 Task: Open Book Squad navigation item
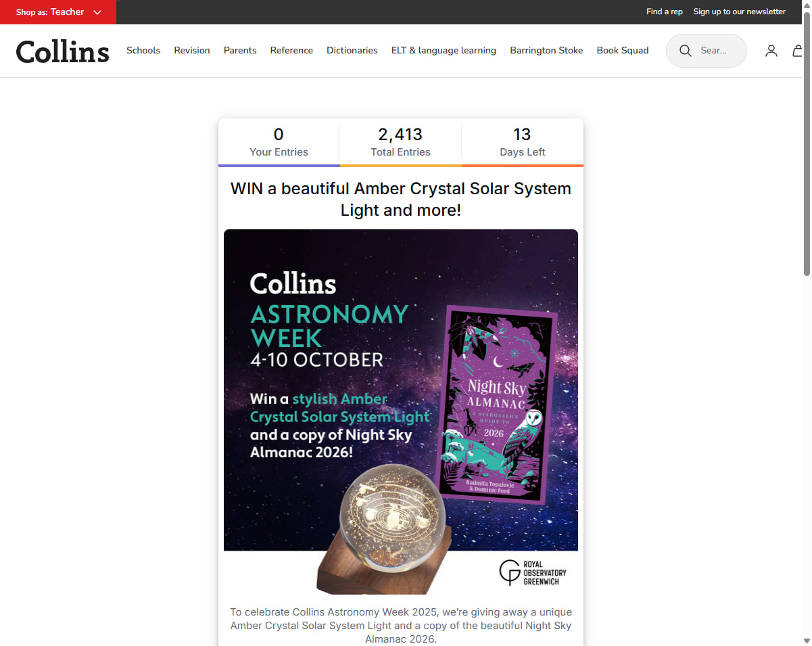coord(623,51)
